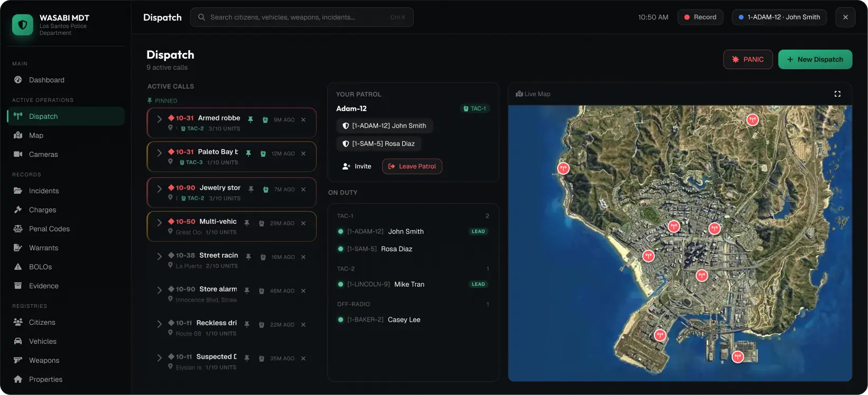Toggle pin on Jewelry store call
The width and height of the screenshot is (868, 395).
point(251,190)
